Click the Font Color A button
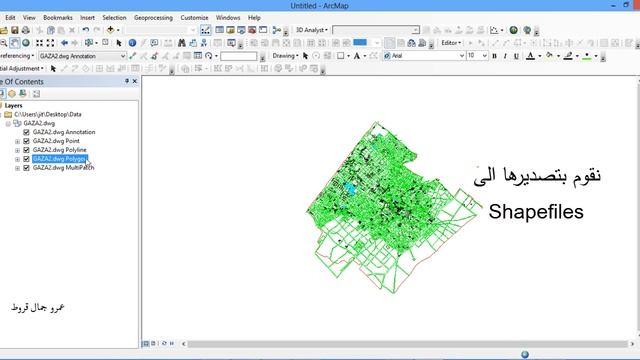 click(x=530, y=56)
